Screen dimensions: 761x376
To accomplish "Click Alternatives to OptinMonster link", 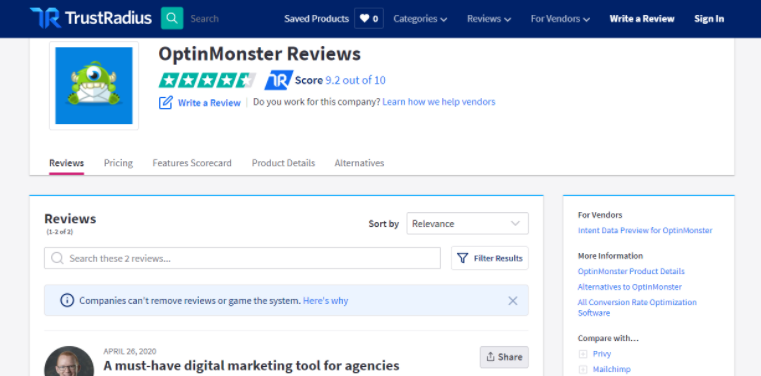I will pos(629,287).
